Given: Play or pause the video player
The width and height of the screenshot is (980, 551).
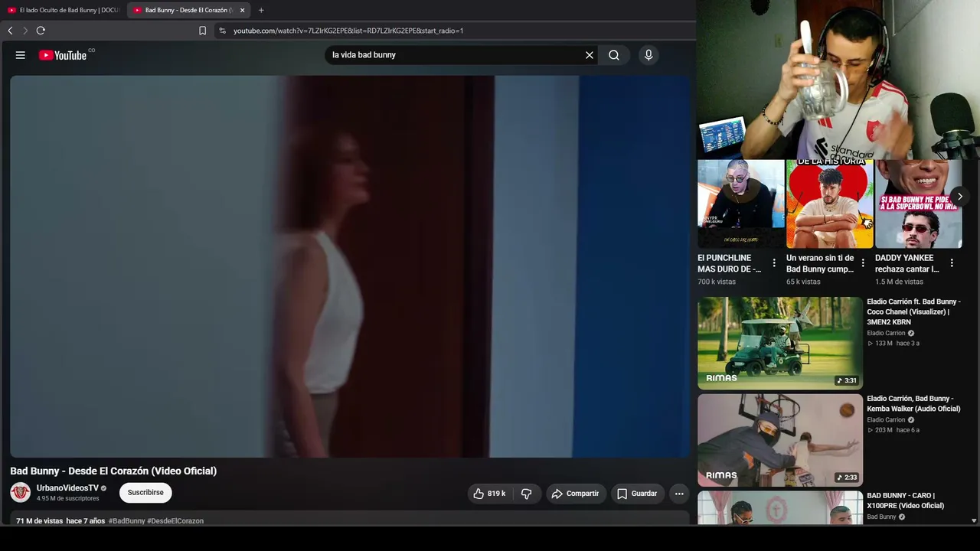Looking at the screenshot, I should 350,266.
